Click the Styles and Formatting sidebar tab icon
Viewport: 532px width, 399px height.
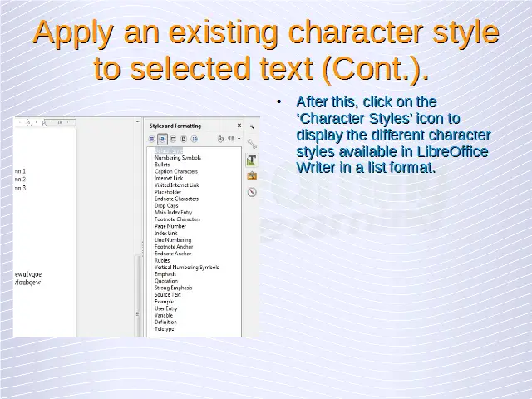point(252,160)
